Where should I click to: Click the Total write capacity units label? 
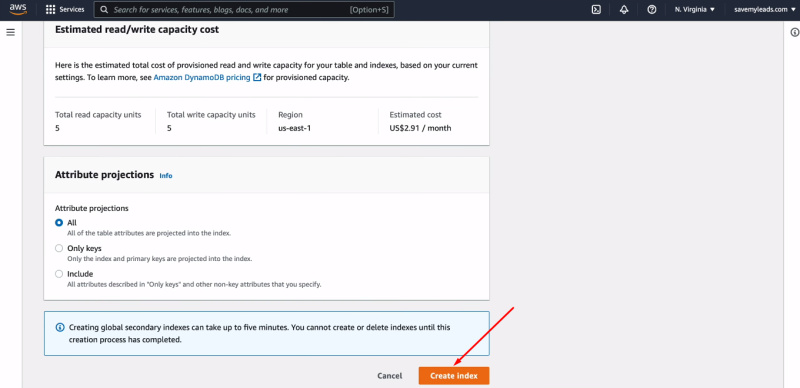coord(211,115)
